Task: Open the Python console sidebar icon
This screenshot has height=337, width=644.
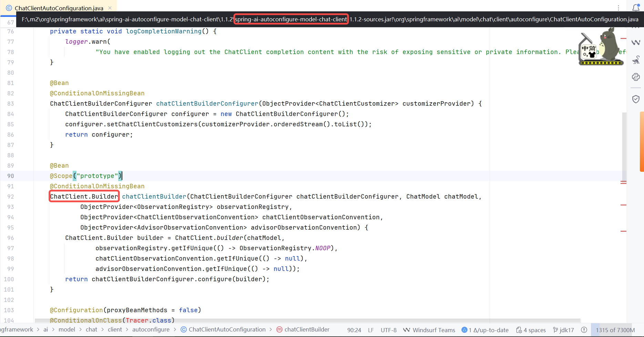Action: [x=636, y=77]
